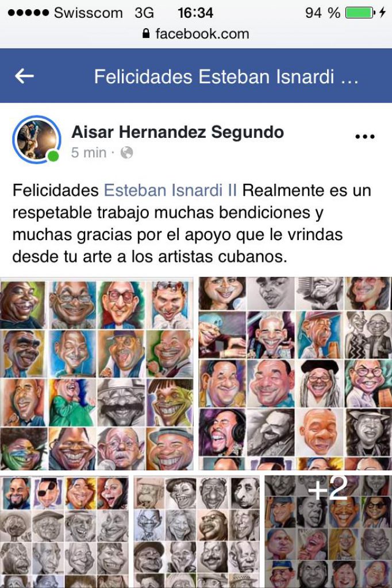Tap the 5 min post timestamp
Screen dimensions: 392x588
tap(89, 153)
